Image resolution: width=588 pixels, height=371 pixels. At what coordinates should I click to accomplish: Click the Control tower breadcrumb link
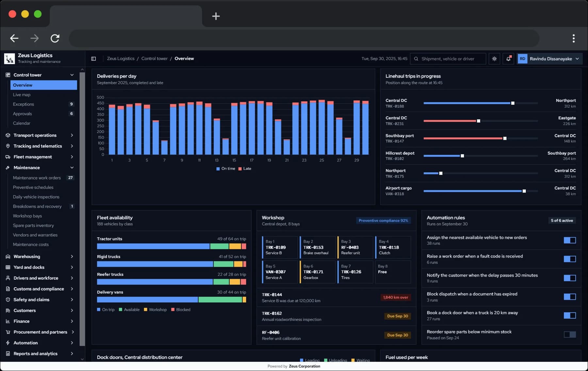pyautogui.click(x=154, y=59)
